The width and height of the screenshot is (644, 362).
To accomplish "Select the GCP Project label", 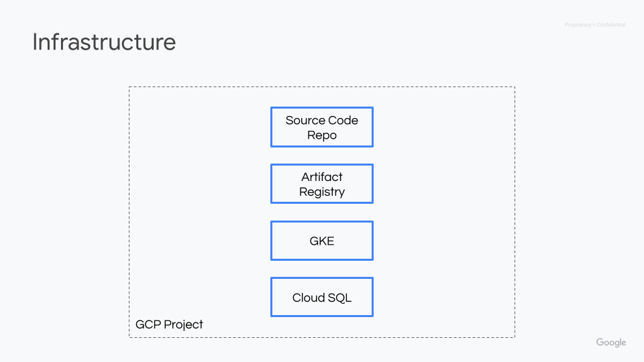I will pos(169,324).
